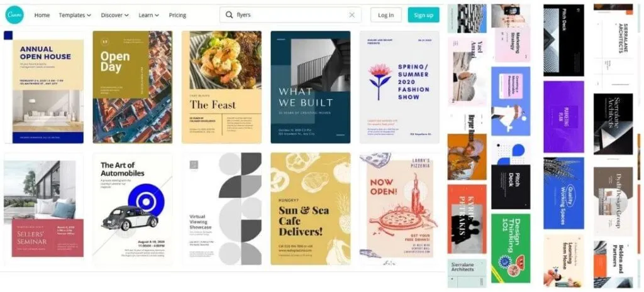The height and width of the screenshot is (292, 644).
Task: Expand the Learn dropdown menu
Action: 148,15
